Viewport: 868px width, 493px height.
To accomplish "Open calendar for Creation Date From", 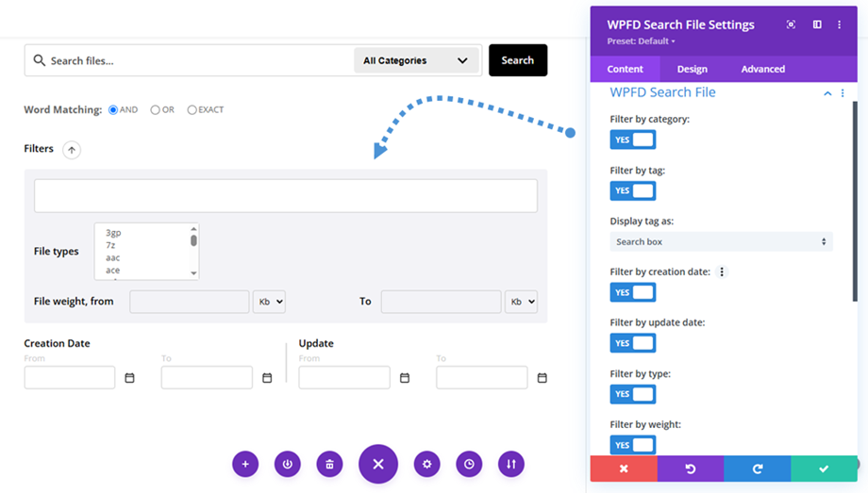I will [129, 378].
